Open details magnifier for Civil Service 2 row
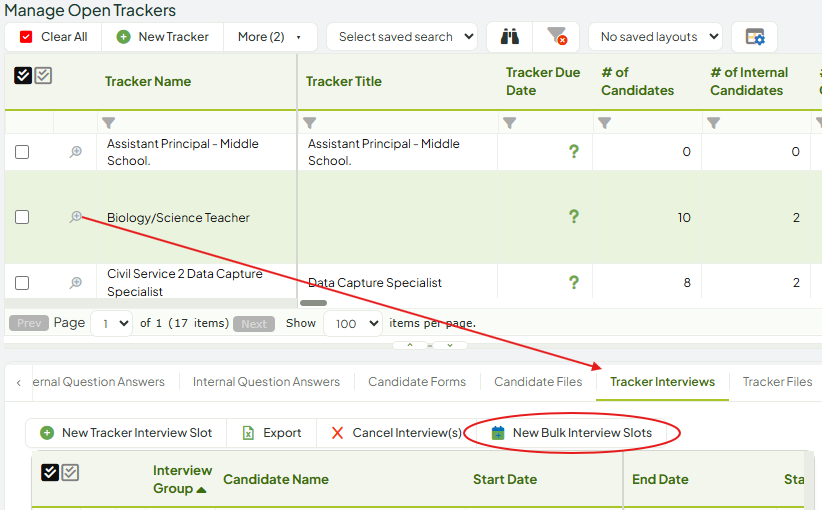 click(75, 283)
